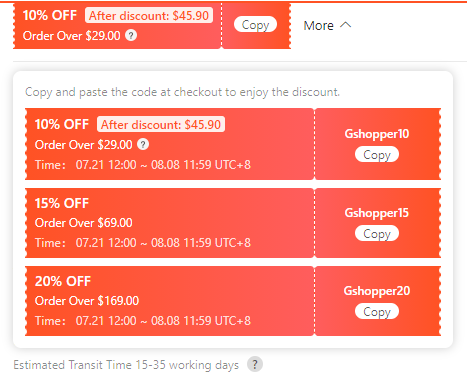Copy the Gshopper10 coupon code

377,155
